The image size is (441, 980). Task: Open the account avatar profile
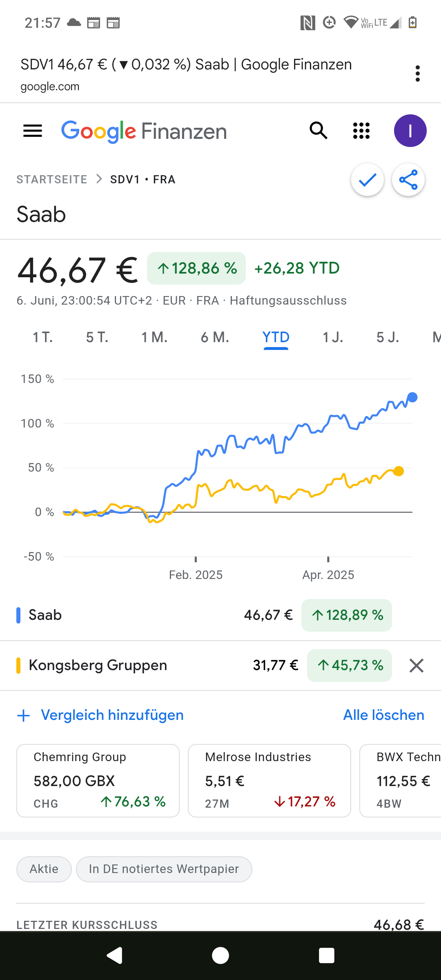410,131
